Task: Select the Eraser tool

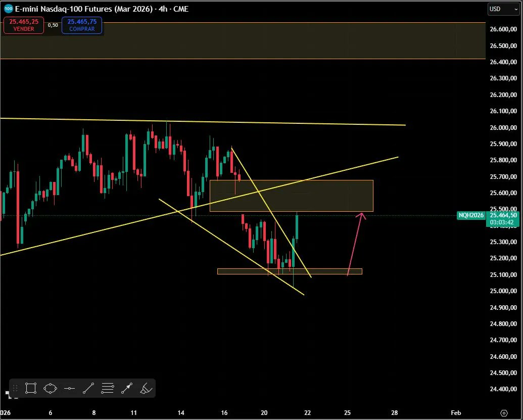Action: [146, 388]
